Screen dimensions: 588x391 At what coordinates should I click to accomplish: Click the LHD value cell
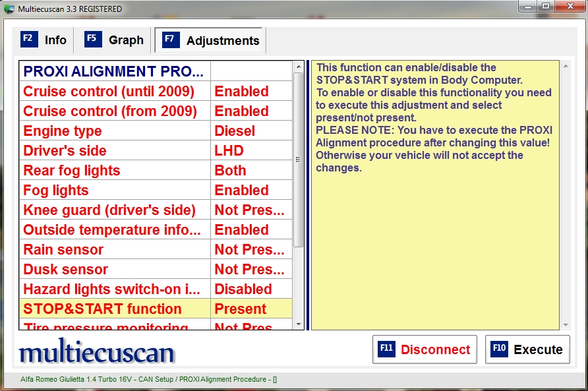click(x=251, y=150)
